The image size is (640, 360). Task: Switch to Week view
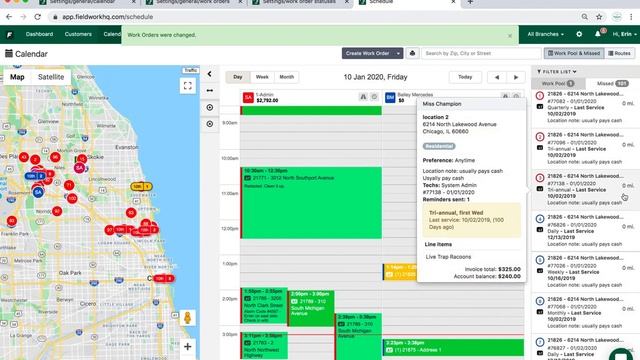[262, 77]
